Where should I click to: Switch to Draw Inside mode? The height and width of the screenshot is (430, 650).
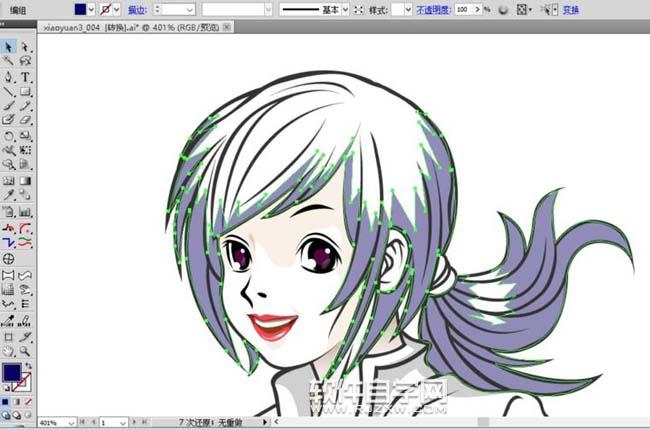pos(28,415)
